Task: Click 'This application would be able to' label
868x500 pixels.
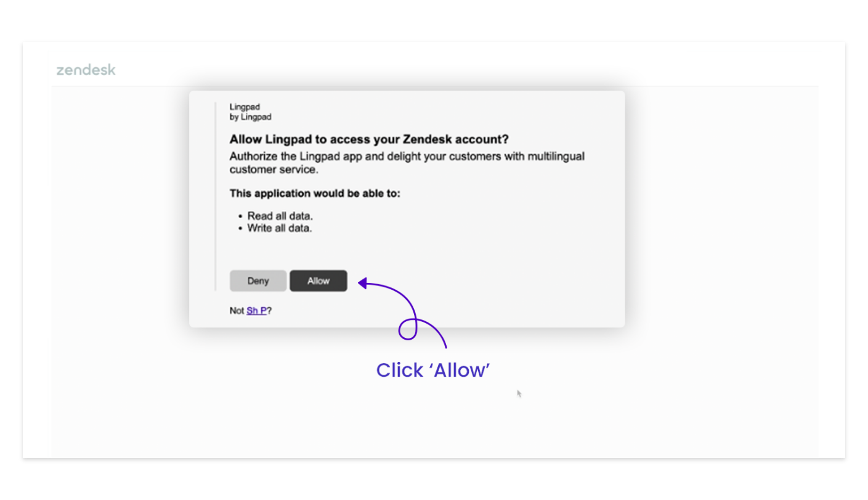Action: click(315, 194)
